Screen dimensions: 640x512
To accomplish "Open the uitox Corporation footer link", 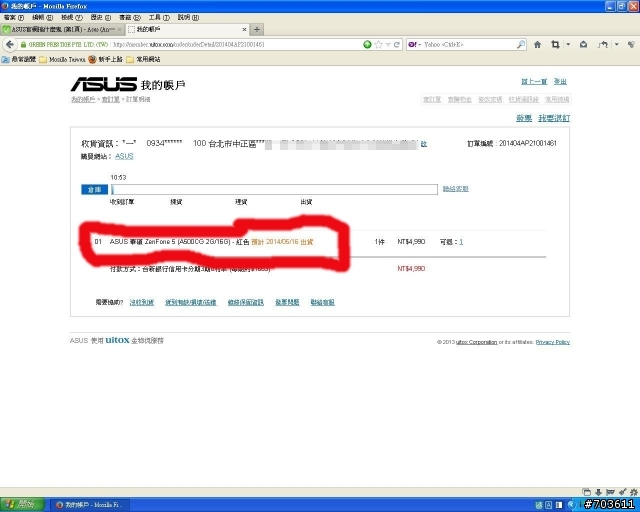I will tap(476, 342).
